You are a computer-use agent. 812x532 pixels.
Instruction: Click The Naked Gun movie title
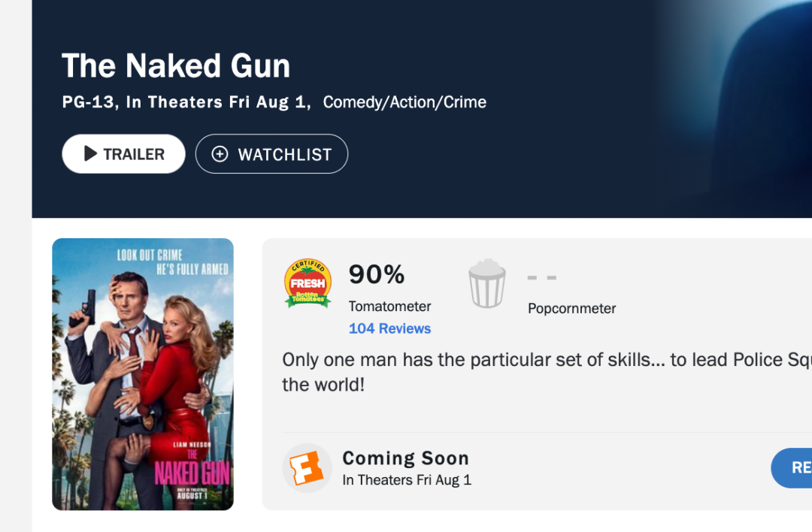pyautogui.click(x=175, y=65)
